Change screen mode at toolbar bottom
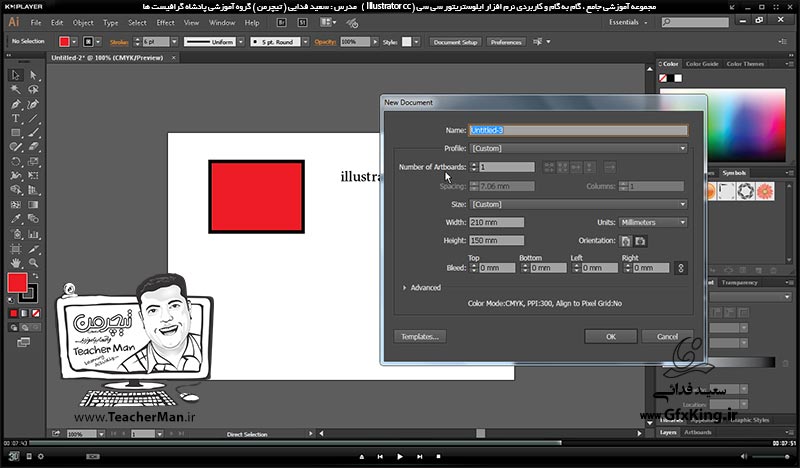The width and height of the screenshot is (800, 468). 23,342
